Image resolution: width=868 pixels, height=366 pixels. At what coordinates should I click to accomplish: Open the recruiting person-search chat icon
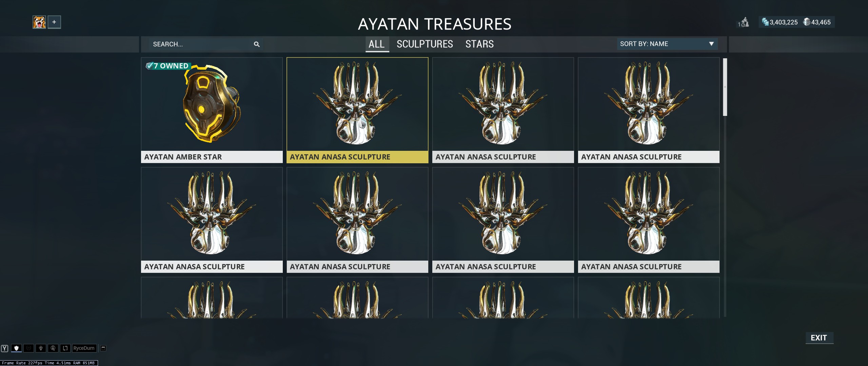tap(53, 348)
